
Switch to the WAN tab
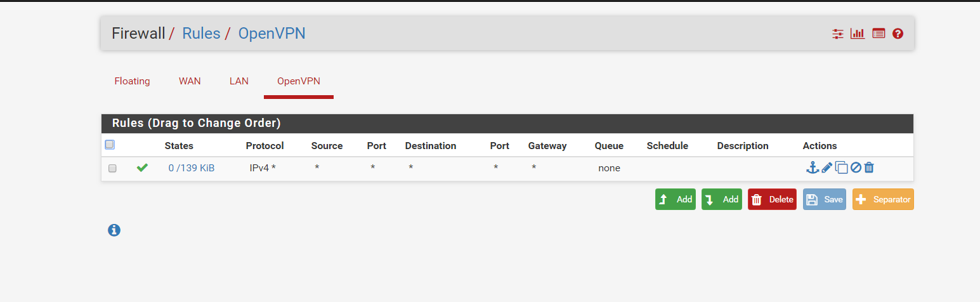[x=190, y=81]
